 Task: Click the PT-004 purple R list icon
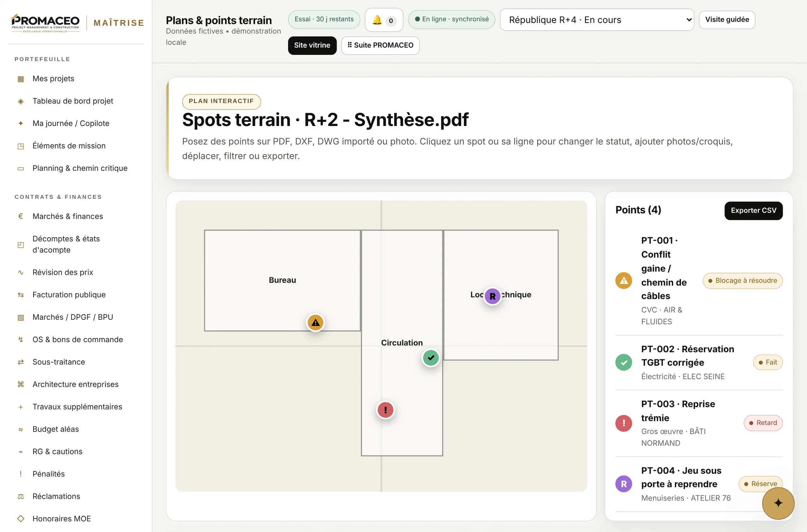(x=624, y=484)
